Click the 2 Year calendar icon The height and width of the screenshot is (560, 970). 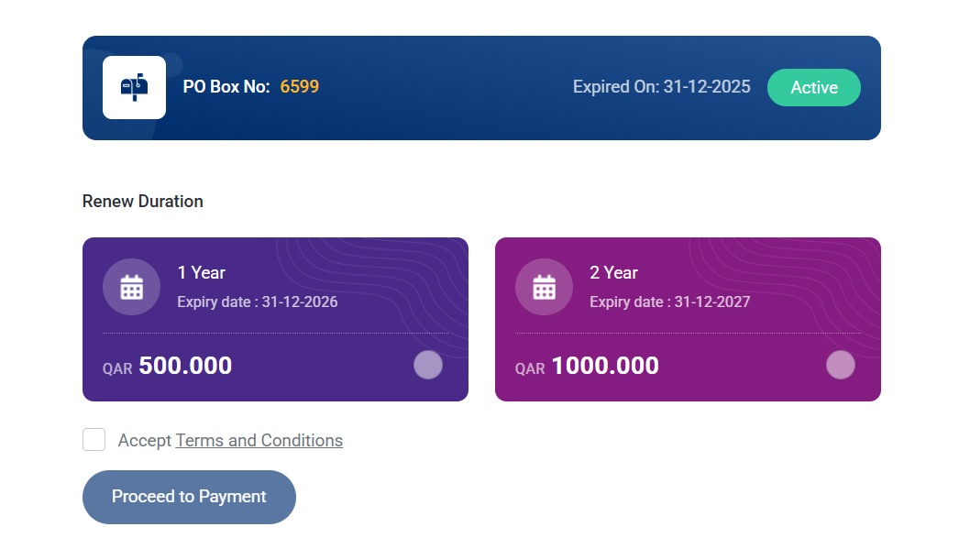[x=544, y=287]
